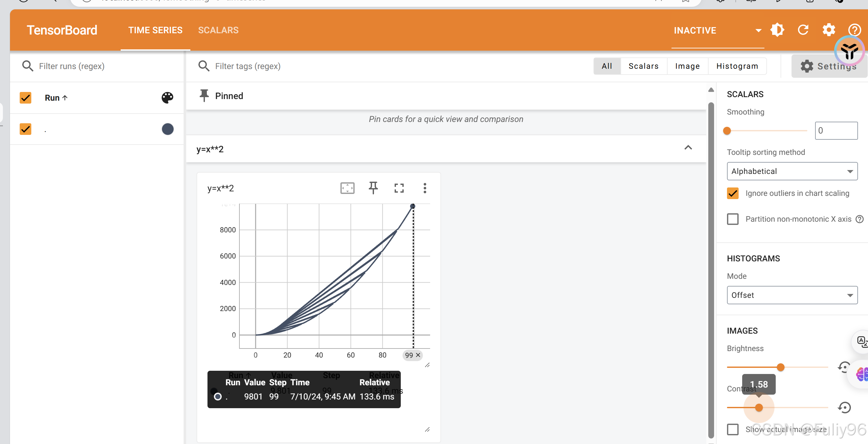Click the pin icon on y=x**2 card
Screen dimensions: 868x444
tap(373, 188)
